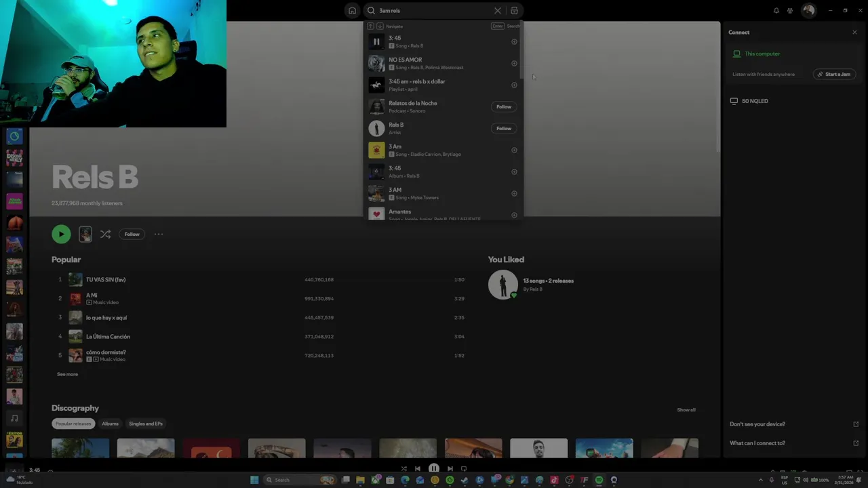Add the 3:45 album to library
Image resolution: width=868 pixels, height=488 pixels.
click(x=514, y=172)
